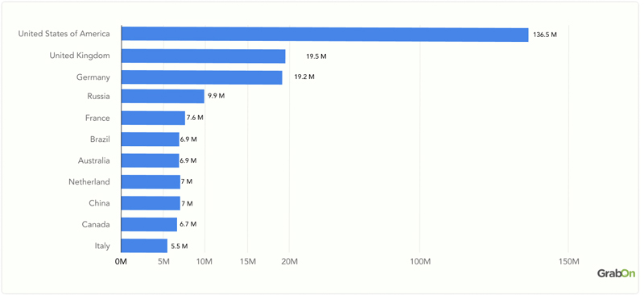Viewport: 644px width, 295px height.
Task: Click the Brazil blue bar
Action: [x=151, y=139]
